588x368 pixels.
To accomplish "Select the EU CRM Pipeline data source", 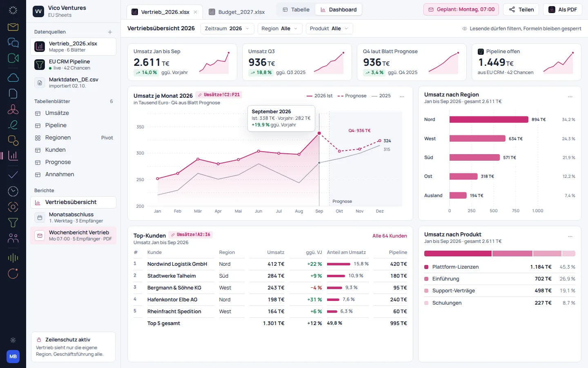I will pyautogui.click(x=73, y=65).
